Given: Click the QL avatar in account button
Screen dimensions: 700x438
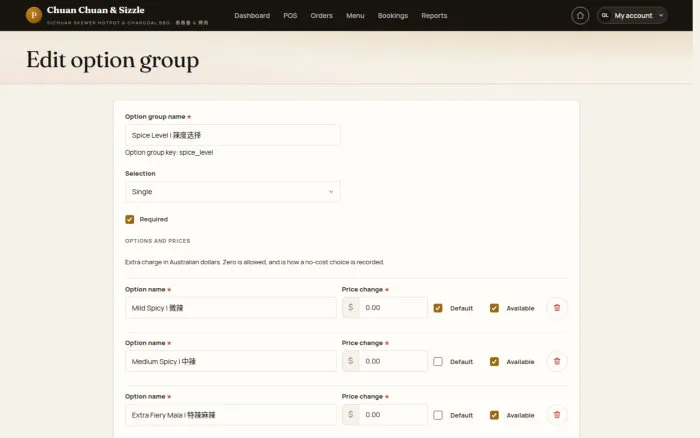Looking at the screenshot, I should coord(605,16).
